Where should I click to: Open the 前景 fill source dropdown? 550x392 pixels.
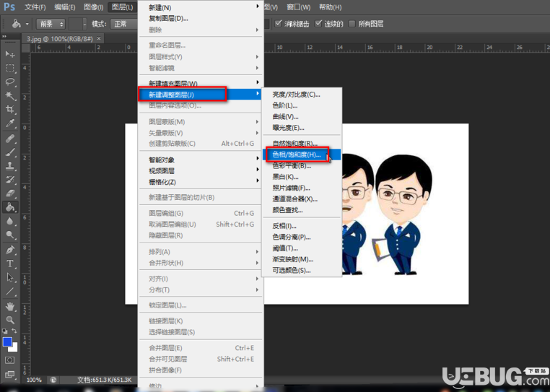pos(51,24)
